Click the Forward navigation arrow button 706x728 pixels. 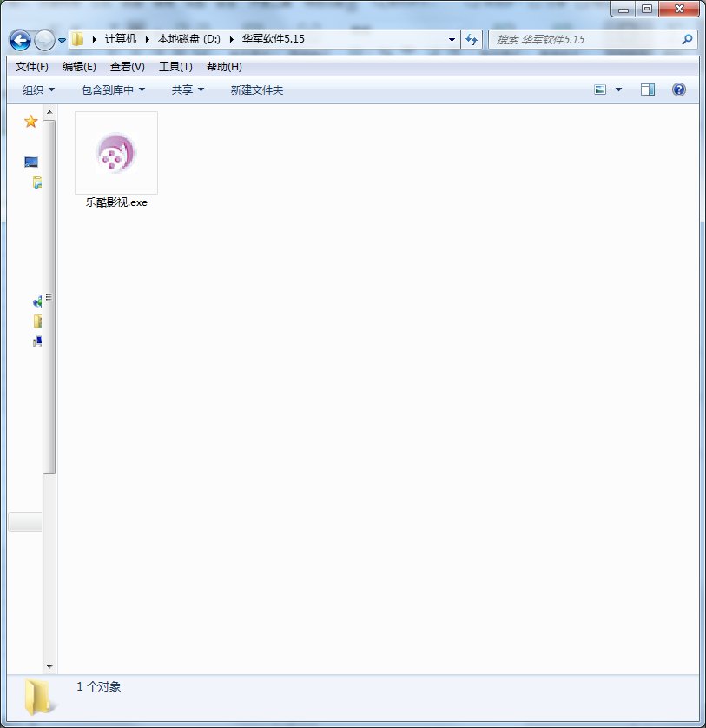[x=44, y=40]
